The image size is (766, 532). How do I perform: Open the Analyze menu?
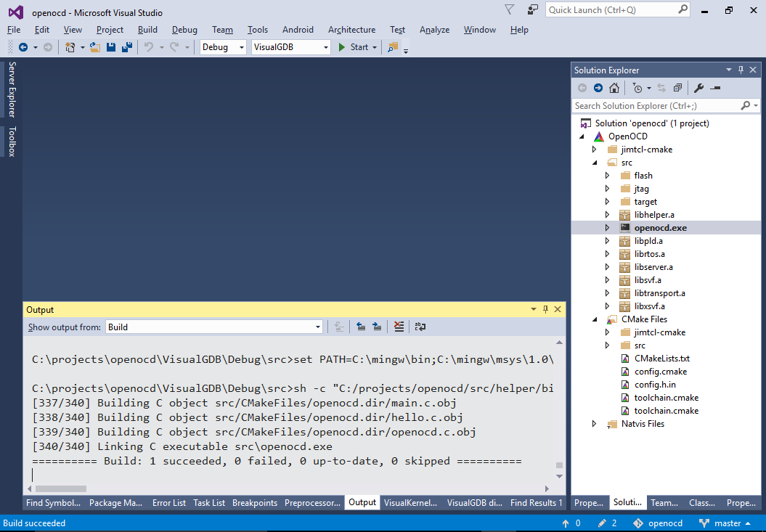tap(434, 30)
